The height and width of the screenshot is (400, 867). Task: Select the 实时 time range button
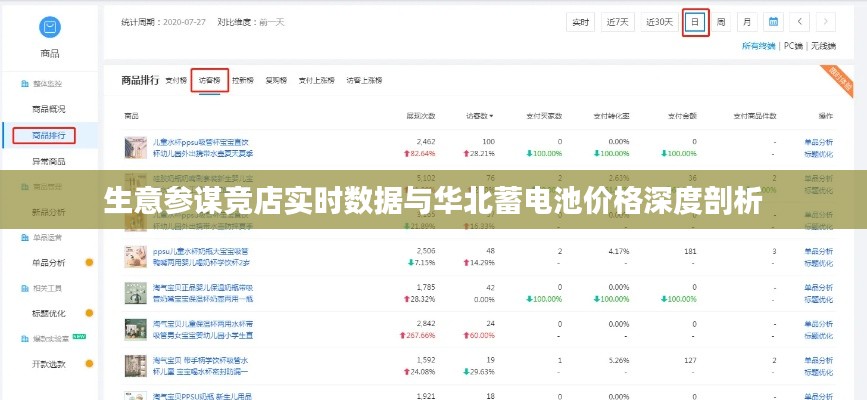pos(580,22)
